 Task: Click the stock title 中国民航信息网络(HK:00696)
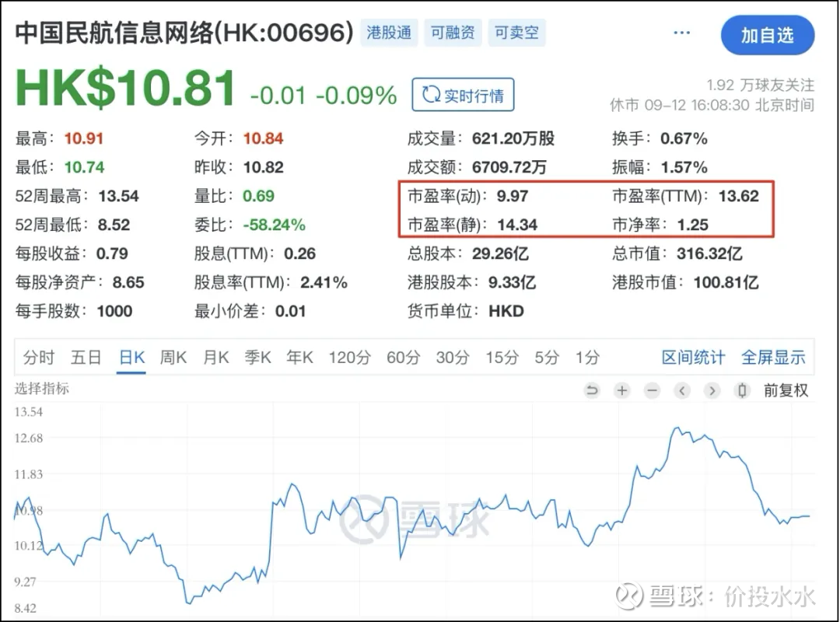click(184, 33)
